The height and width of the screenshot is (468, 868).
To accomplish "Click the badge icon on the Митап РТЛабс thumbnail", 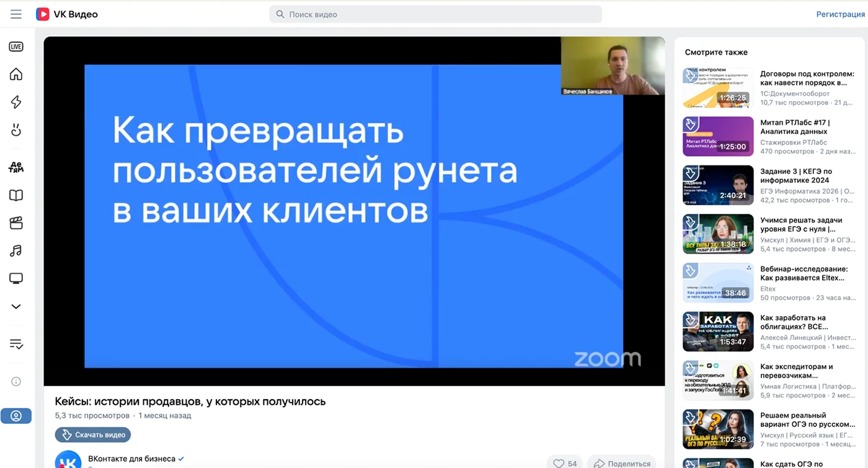I will [x=690, y=124].
